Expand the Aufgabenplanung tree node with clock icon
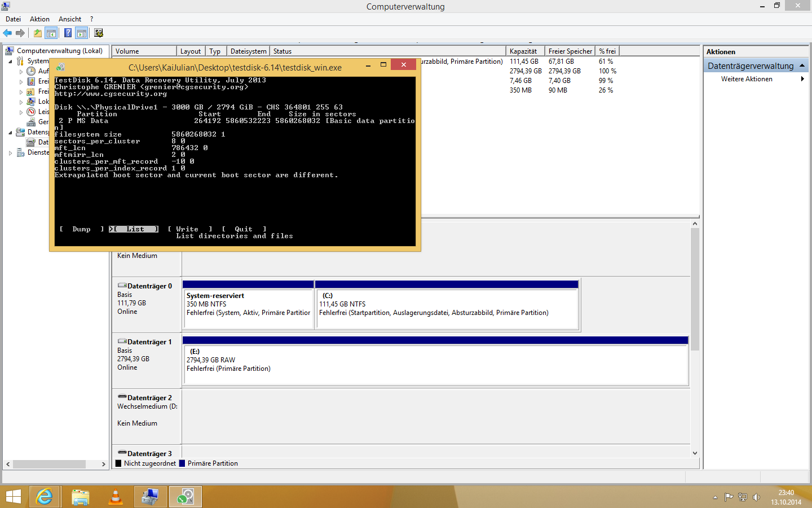This screenshot has width=812, height=508. 21,72
